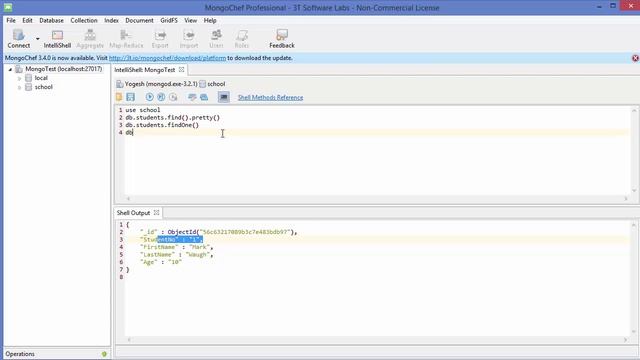Expand the school database node

pyautogui.click(x=19, y=87)
